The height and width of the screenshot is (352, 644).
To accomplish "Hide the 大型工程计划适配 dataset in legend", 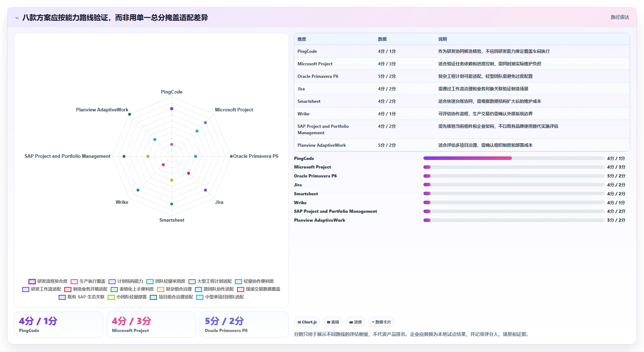I will click(x=210, y=281).
